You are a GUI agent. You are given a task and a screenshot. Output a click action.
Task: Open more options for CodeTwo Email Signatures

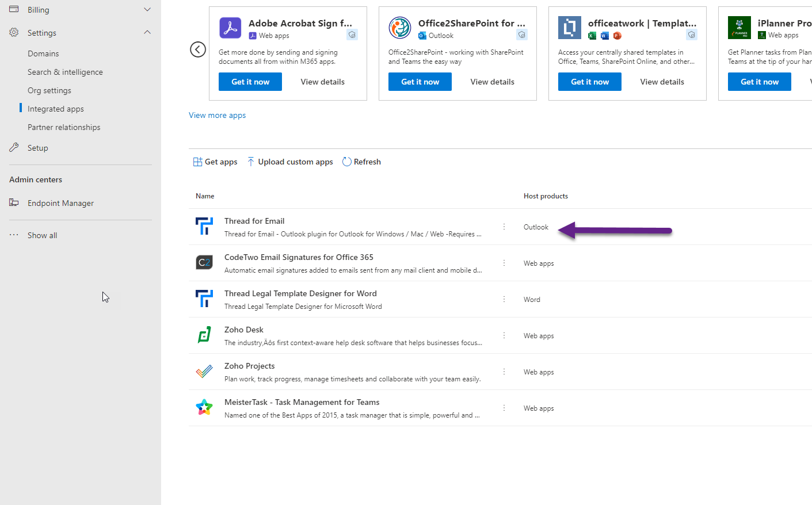(x=504, y=263)
